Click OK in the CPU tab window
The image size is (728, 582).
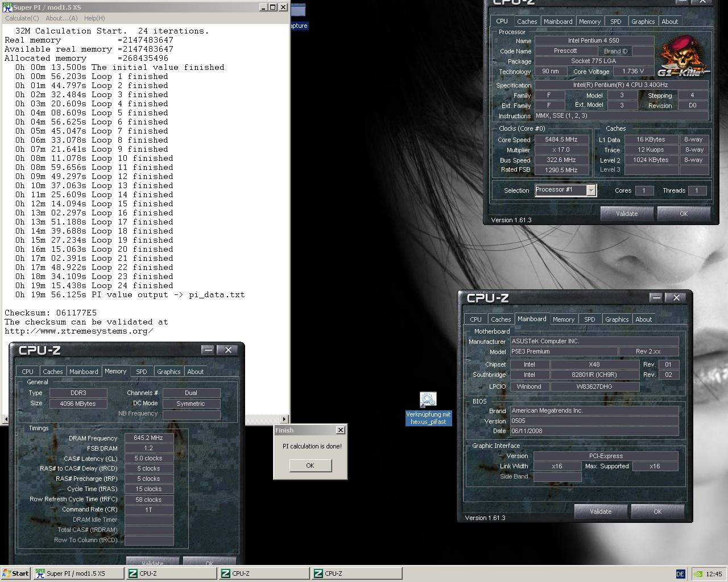click(x=684, y=214)
